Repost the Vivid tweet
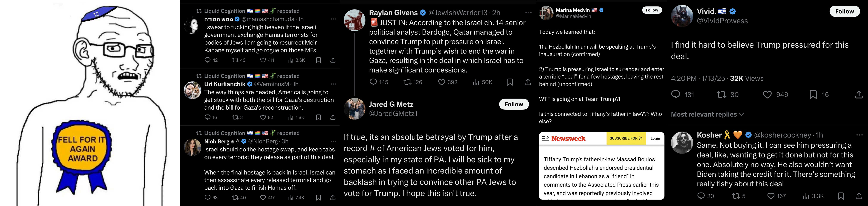 721,94
